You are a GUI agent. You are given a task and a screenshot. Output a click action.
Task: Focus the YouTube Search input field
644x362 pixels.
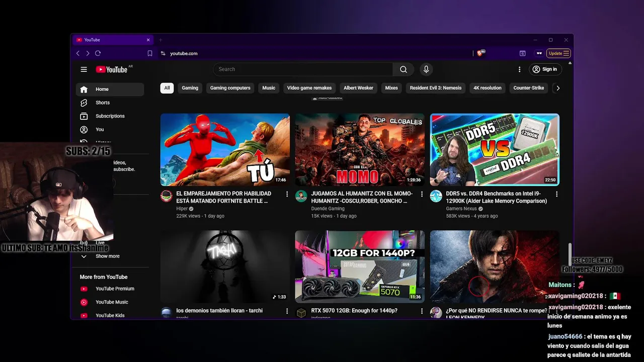pos(303,69)
